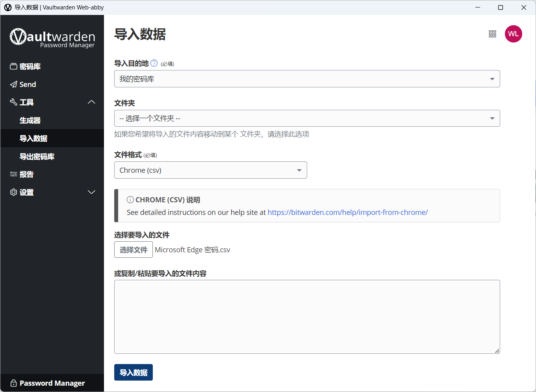Click the 设置 gear icon
This screenshot has height=392, width=536.
(x=13, y=192)
